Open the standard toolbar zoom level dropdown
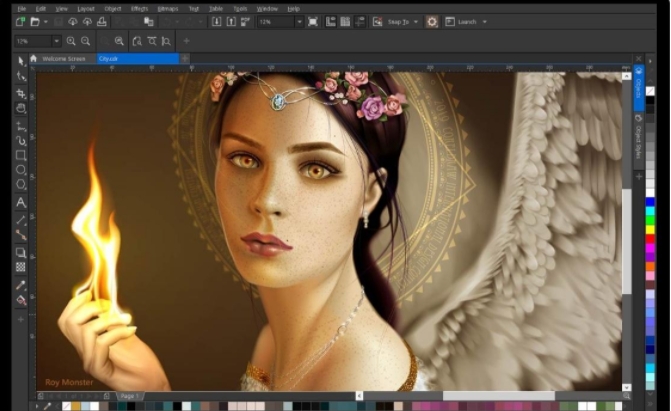This screenshot has height=411, width=671. click(300, 22)
